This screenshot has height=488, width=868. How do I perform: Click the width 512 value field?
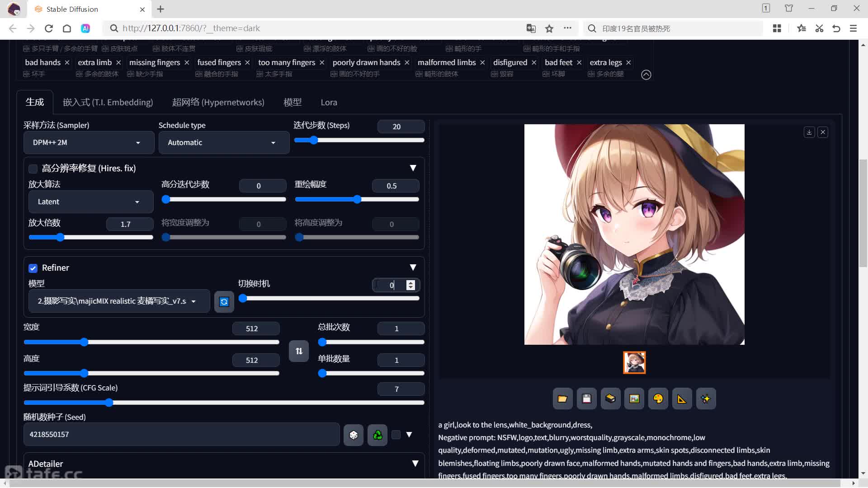[x=256, y=328]
